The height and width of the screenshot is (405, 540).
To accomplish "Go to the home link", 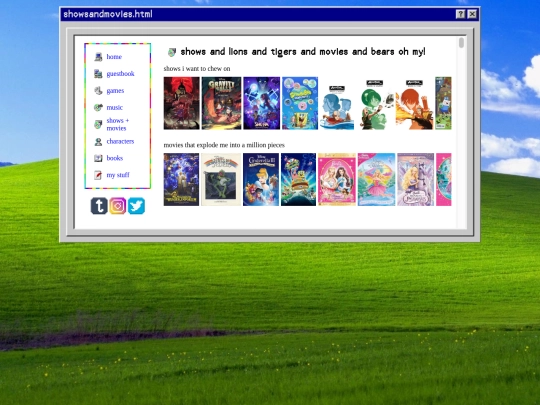I will tap(114, 57).
